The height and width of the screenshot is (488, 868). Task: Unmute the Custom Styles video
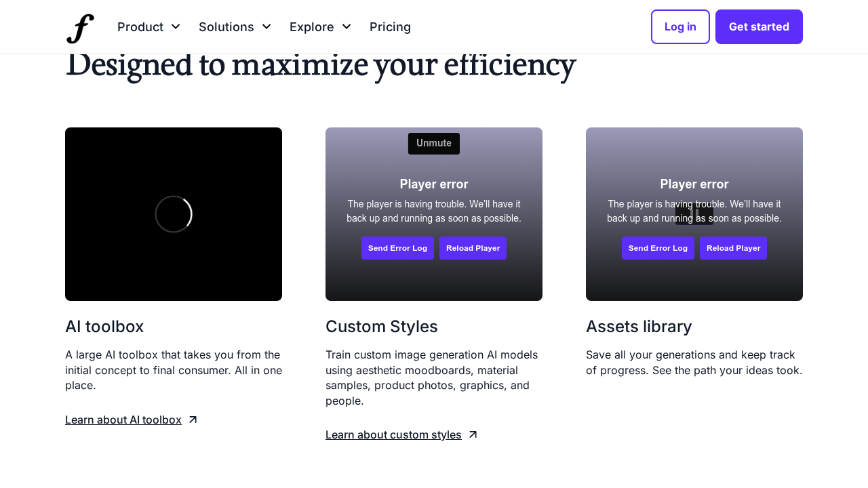(434, 144)
